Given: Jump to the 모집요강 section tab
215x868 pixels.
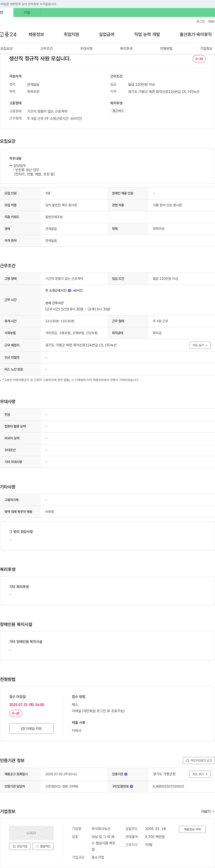Looking at the screenshot, I should (6, 48).
